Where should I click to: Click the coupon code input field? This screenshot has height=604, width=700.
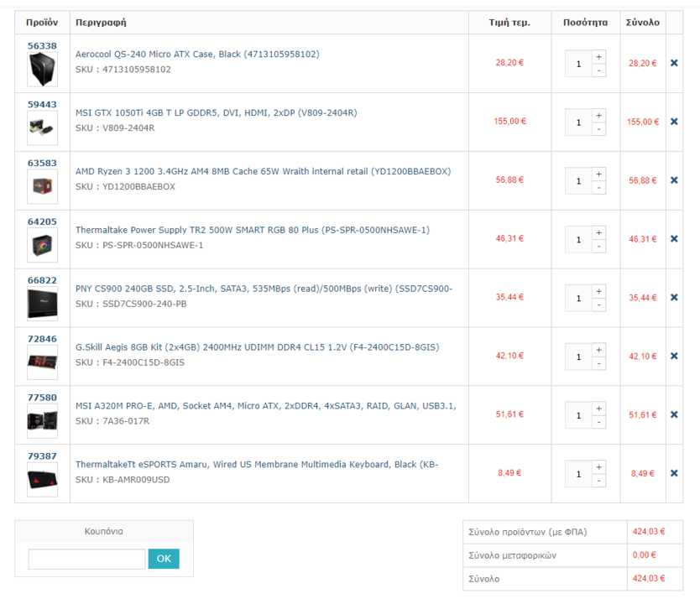tap(87, 559)
